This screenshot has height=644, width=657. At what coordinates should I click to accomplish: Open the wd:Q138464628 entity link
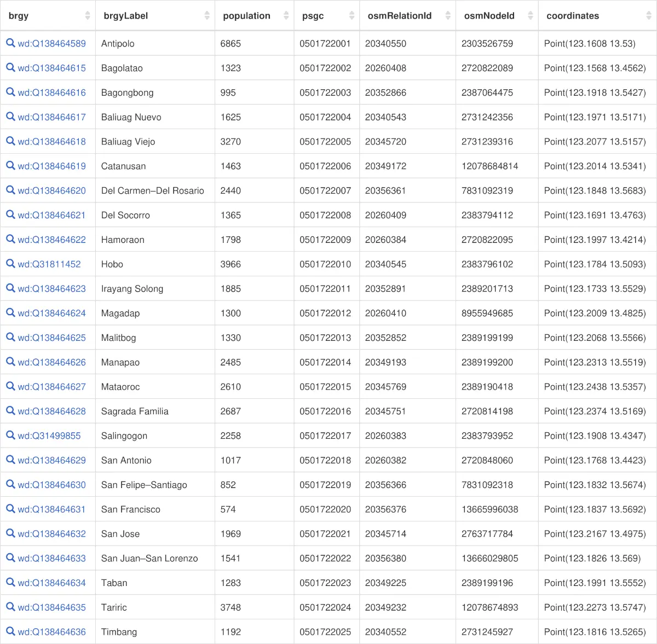(51, 411)
